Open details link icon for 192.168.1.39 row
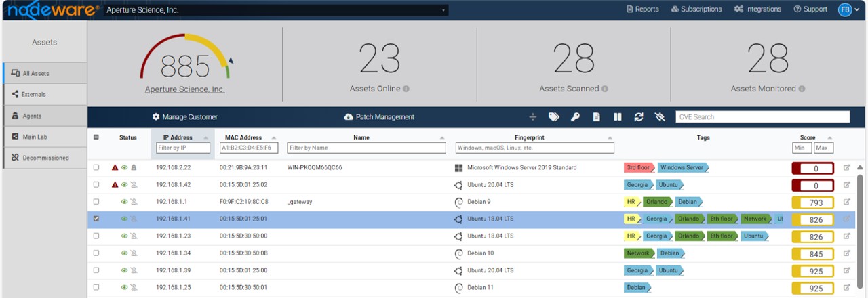Viewport: 868px width, 298px height. click(846, 270)
